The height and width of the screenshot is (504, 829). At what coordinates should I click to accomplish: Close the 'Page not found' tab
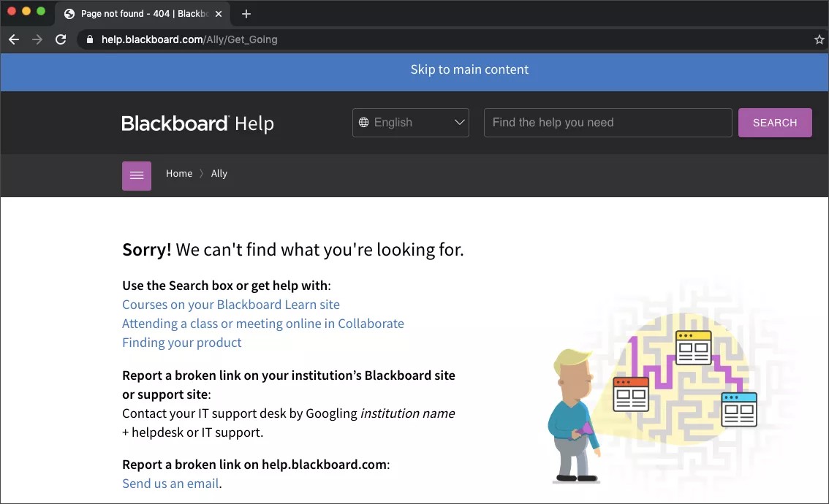pyautogui.click(x=219, y=14)
